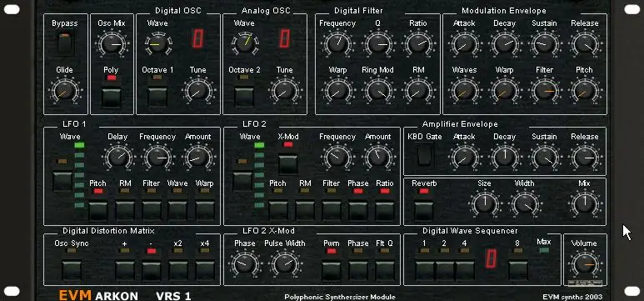Screen dimensions: 644x301
Task: Click the Reverb Mix knob
Action: [584, 203]
